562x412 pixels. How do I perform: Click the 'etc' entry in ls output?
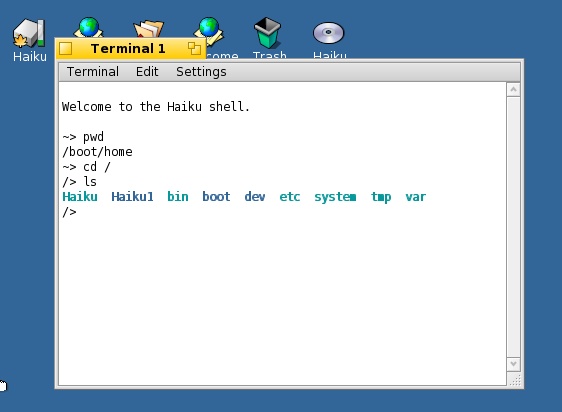(290, 196)
